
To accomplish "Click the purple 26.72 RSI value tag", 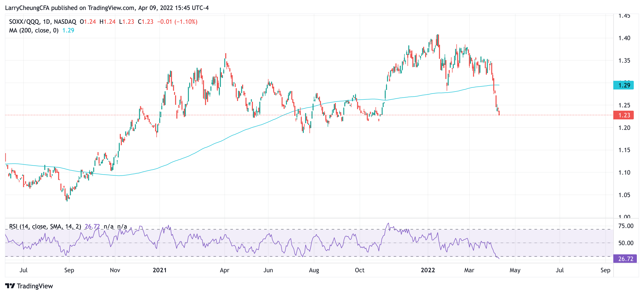I will pyautogui.click(x=625, y=259).
